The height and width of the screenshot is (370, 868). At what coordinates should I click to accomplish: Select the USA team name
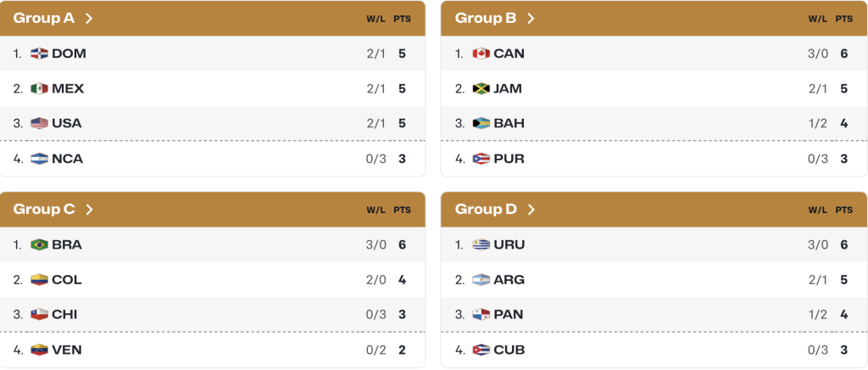point(67,123)
